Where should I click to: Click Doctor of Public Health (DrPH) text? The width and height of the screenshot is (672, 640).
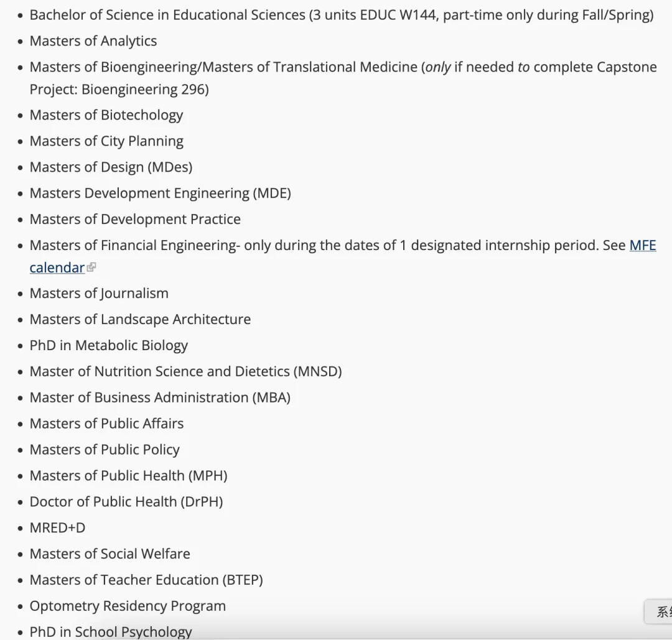[126, 502]
